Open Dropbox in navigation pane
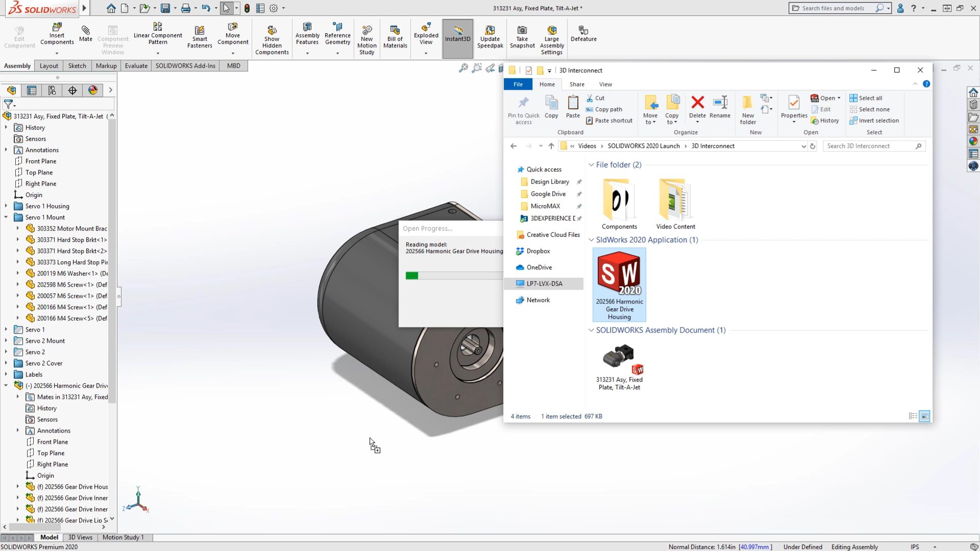The width and height of the screenshot is (980, 551). point(538,251)
